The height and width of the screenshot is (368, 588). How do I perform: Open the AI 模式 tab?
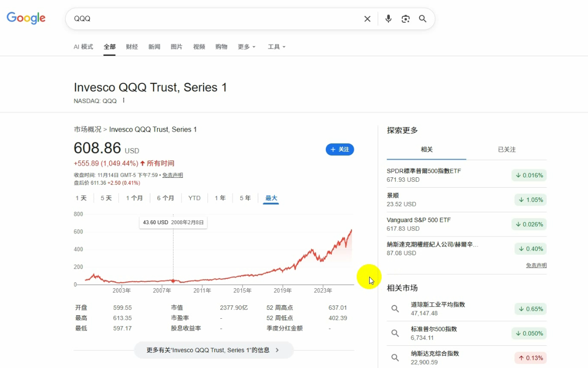click(x=83, y=47)
